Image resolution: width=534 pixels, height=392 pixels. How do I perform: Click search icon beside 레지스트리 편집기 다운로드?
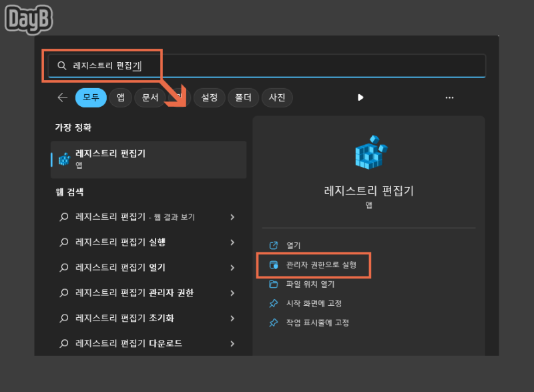pos(63,343)
